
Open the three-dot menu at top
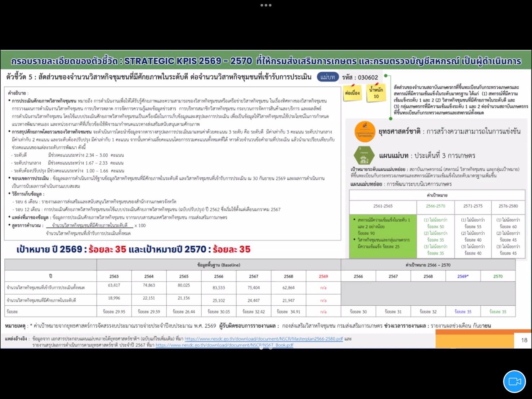click(x=266, y=5)
